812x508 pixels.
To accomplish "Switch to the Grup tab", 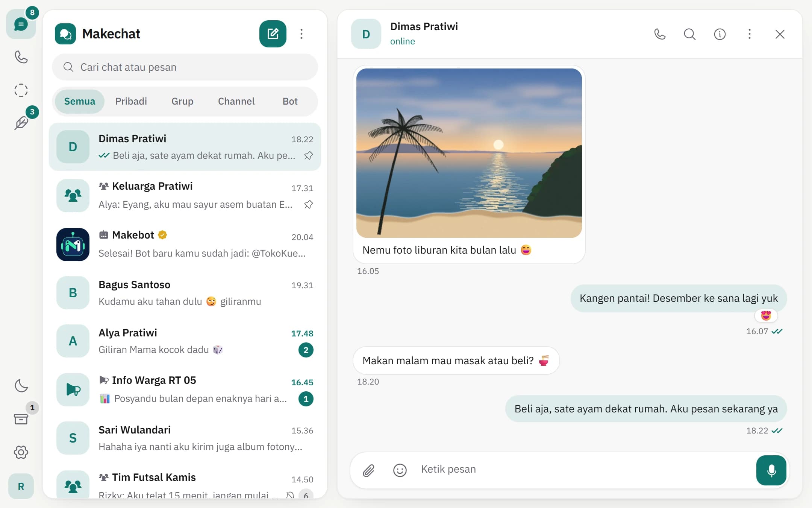I will pos(182,101).
